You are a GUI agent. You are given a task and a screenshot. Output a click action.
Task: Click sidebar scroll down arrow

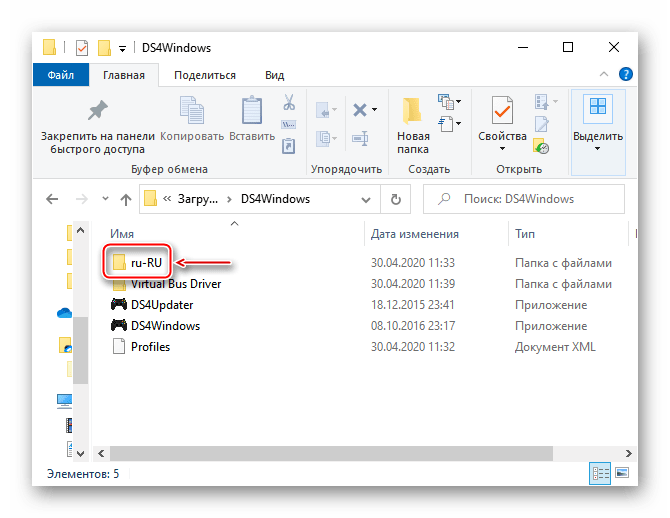coord(80,453)
